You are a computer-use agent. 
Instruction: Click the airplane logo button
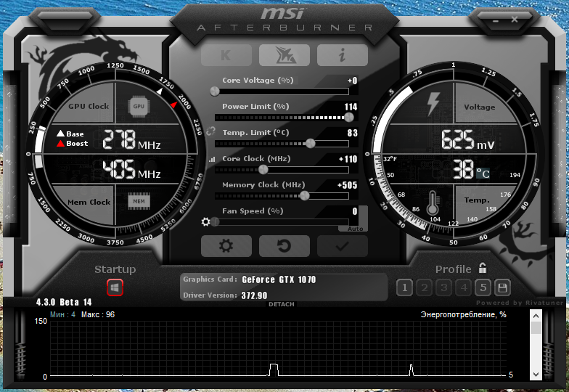click(284, 55)
